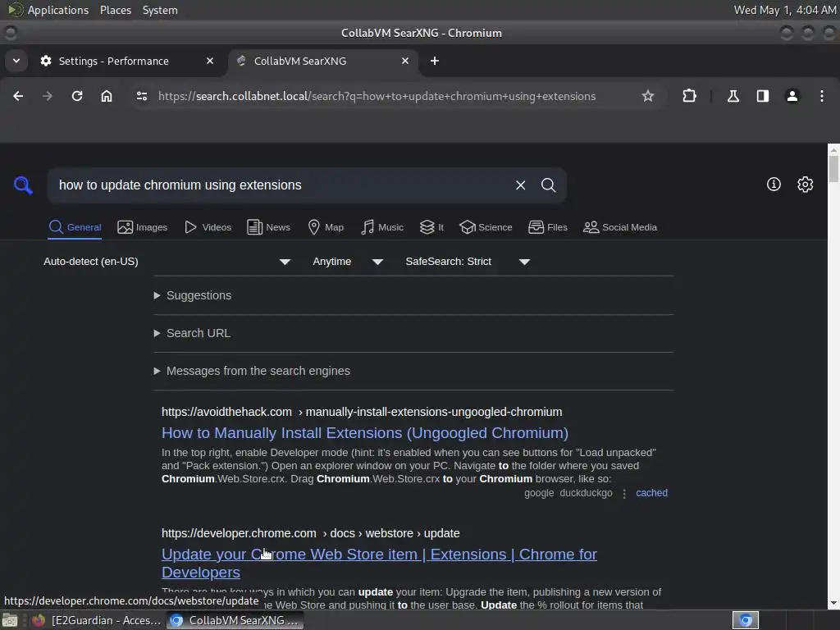The image size is (840, 630).
Task: Click the clock showing Wed May 1
Action: (x=785, y=10)
